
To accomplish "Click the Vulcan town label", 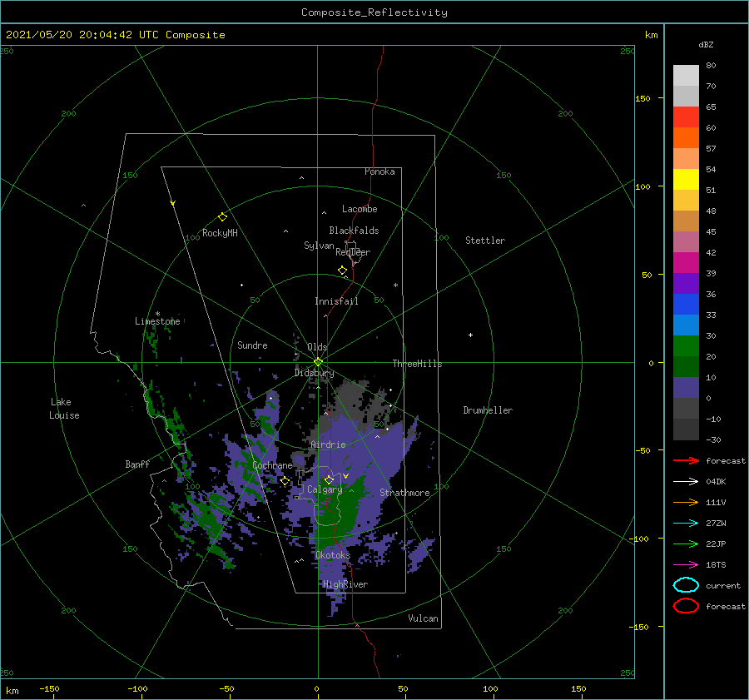I will (424, 618).
